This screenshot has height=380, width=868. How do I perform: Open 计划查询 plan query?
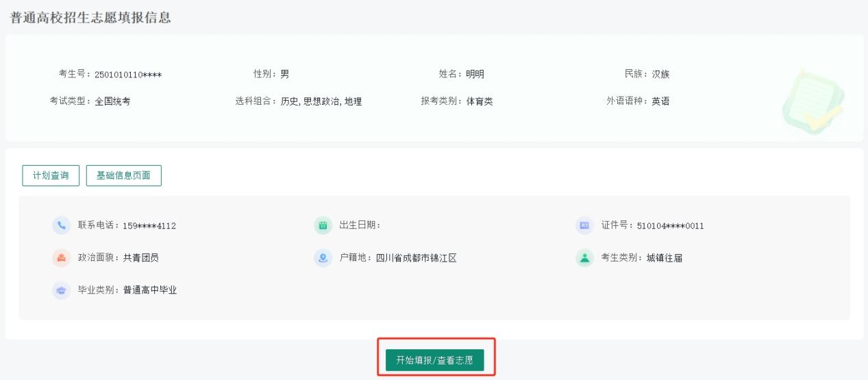[51, 175]
